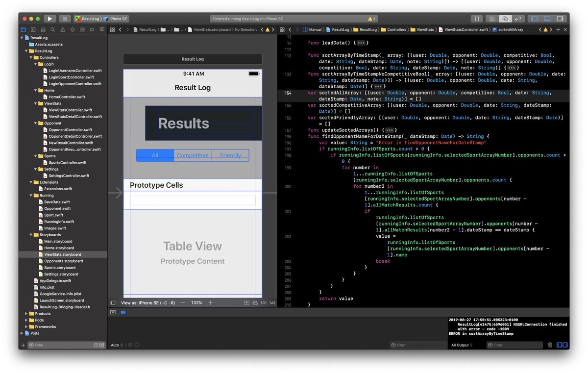Viewport: 588px width, 374px height.
Task: Collapse the ViewStats folder
Action: [x=36, y=103]
